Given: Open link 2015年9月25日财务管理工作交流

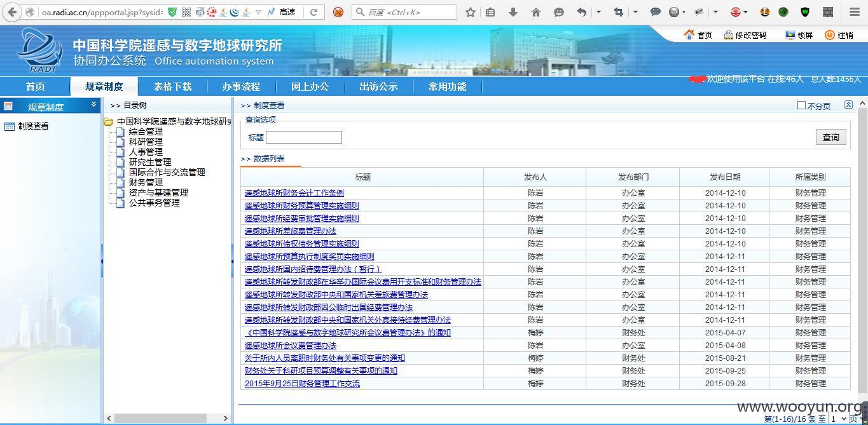Looking at the screenshot, I should [302, 384].
